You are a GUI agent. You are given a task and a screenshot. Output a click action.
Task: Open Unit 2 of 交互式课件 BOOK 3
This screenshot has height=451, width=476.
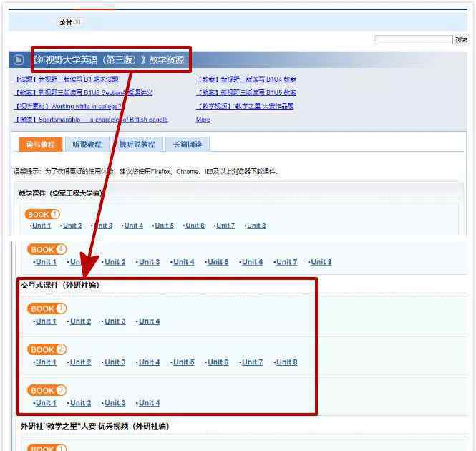[80, 403]
